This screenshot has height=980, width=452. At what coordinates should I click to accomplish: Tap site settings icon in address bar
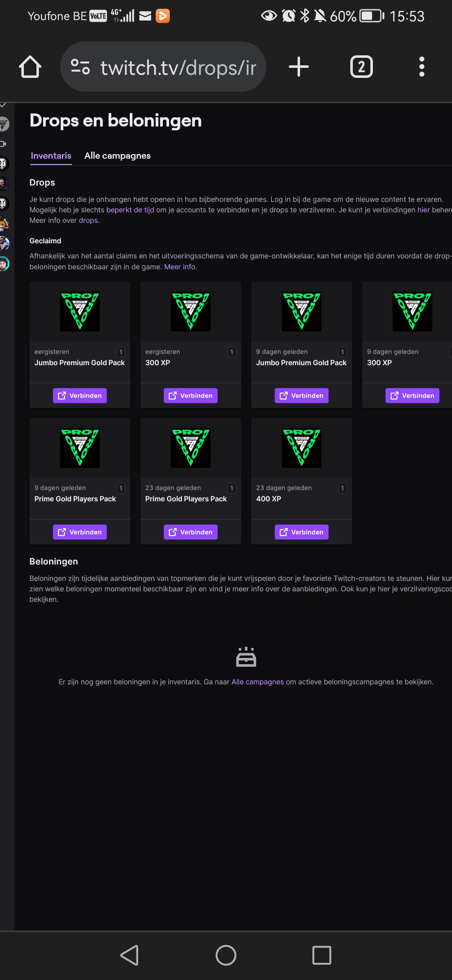[80, 67]
